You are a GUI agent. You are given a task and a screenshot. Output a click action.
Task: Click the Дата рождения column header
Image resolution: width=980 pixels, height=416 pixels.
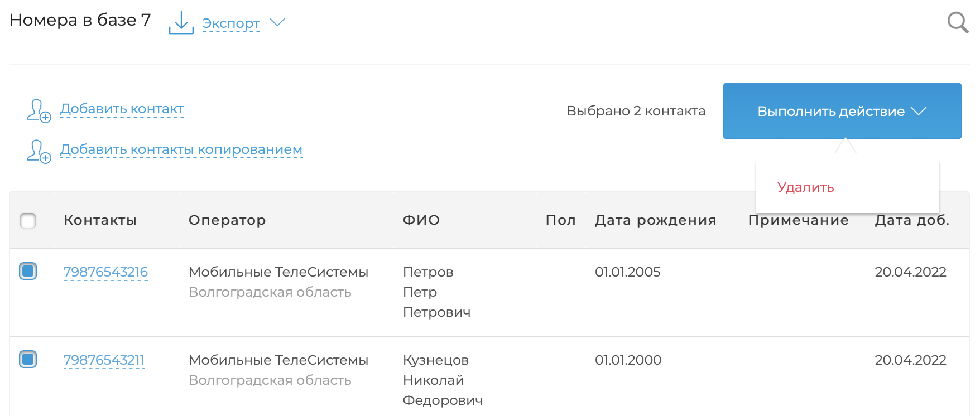[x=655, y=220]
